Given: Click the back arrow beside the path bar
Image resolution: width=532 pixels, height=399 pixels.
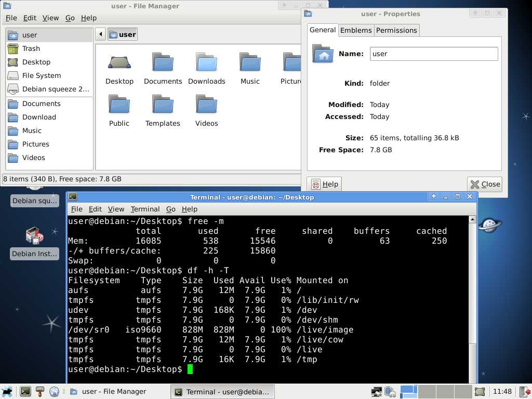Looking at the screenshot, I should pos(101,35).
